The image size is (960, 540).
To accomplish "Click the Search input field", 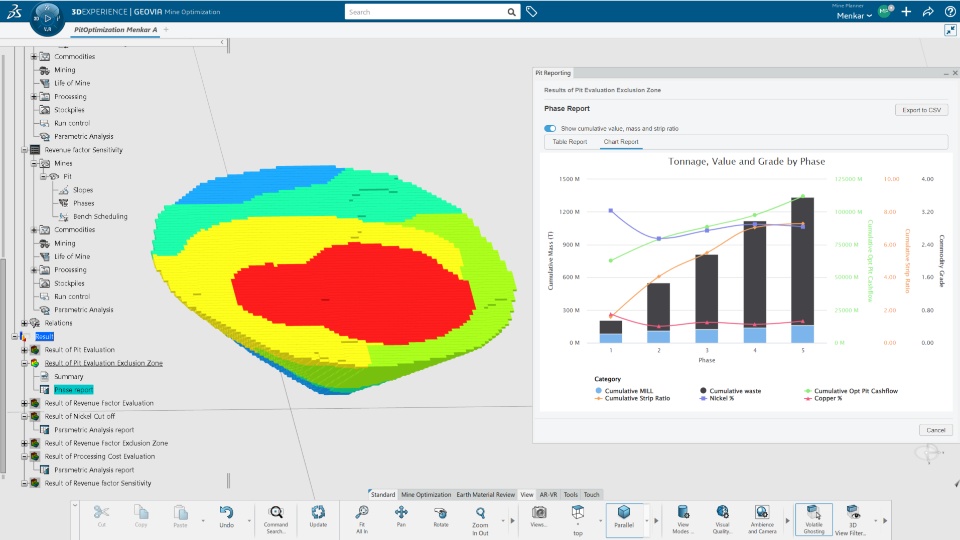I will (426, 12).
